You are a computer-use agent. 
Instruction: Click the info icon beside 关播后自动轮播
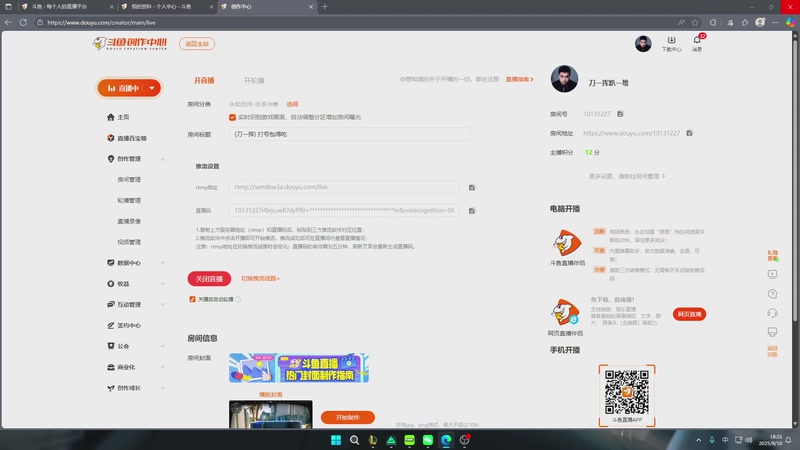pyautogui.click(x=238, y=299)
